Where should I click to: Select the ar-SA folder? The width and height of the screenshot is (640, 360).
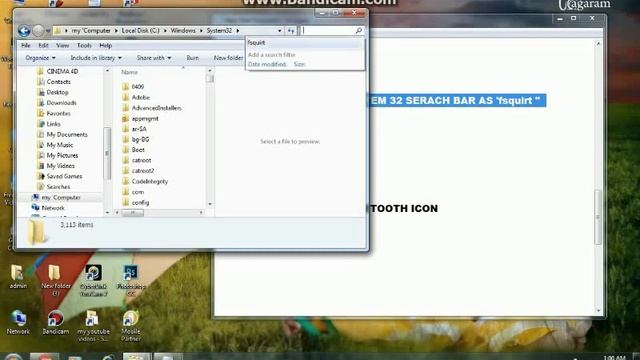click(139, 129)
